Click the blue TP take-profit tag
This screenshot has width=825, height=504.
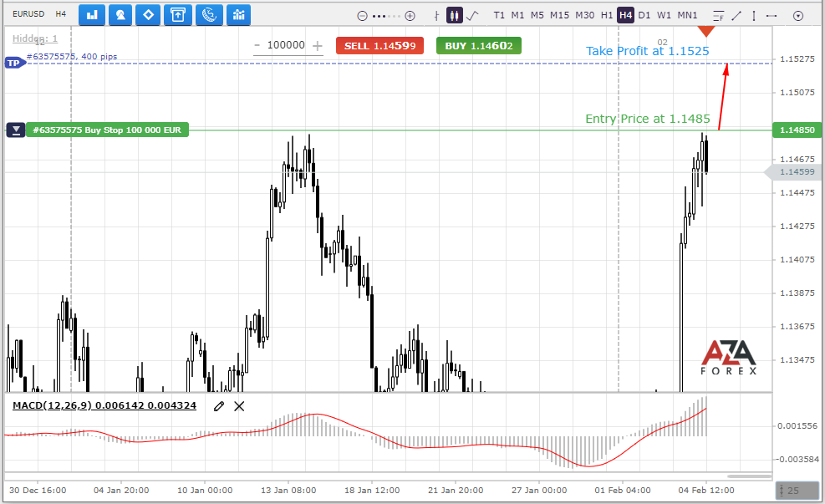15,64
